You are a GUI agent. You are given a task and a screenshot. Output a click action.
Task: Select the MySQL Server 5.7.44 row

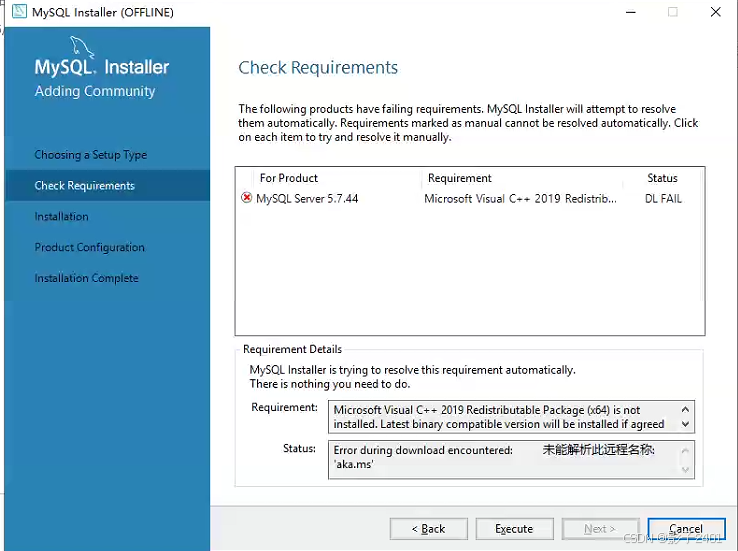tap(470, 199)
